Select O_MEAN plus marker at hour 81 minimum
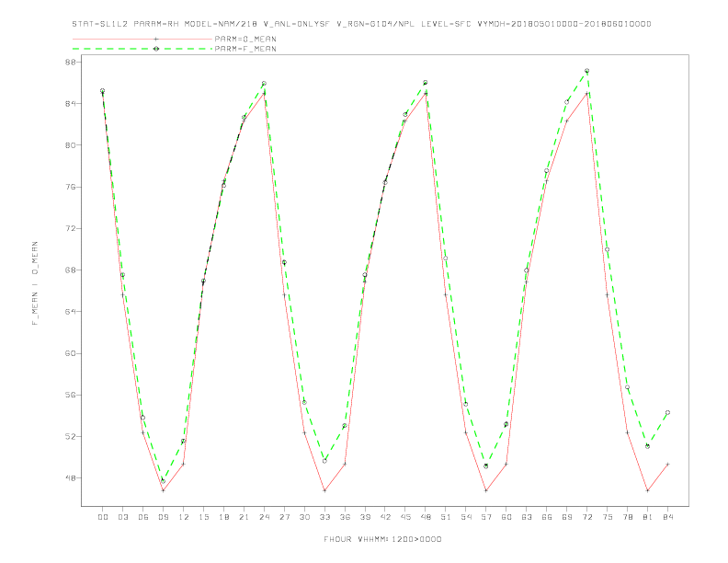728x563 pixels. point(647,490)
